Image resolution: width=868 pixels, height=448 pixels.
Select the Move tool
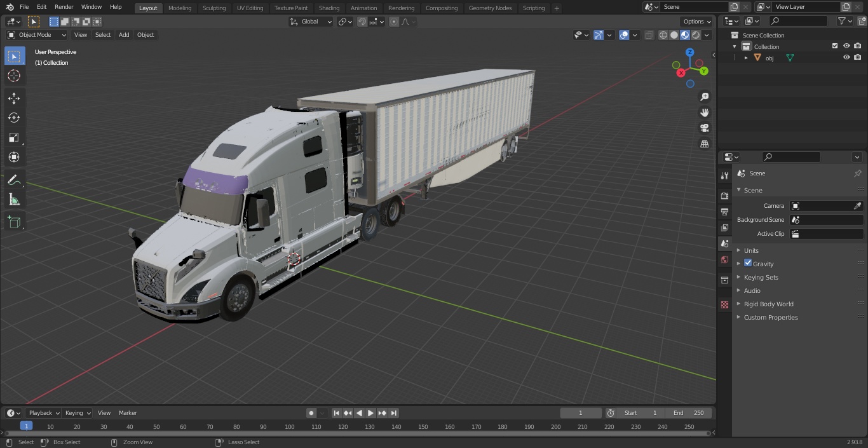coord(14,98)
